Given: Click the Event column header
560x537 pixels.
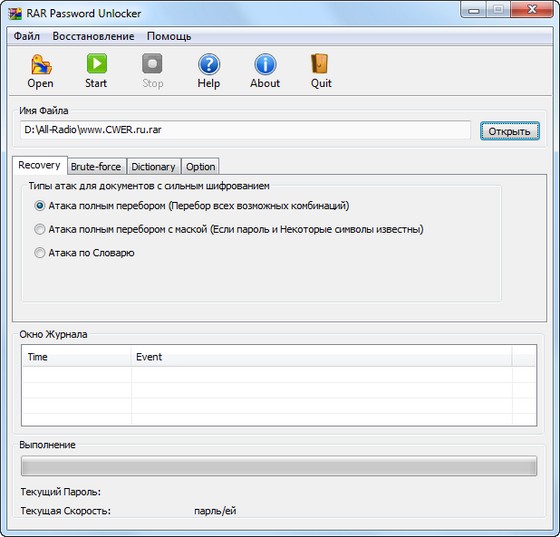Looking at the screenshot, I should (x=321, y=357).
